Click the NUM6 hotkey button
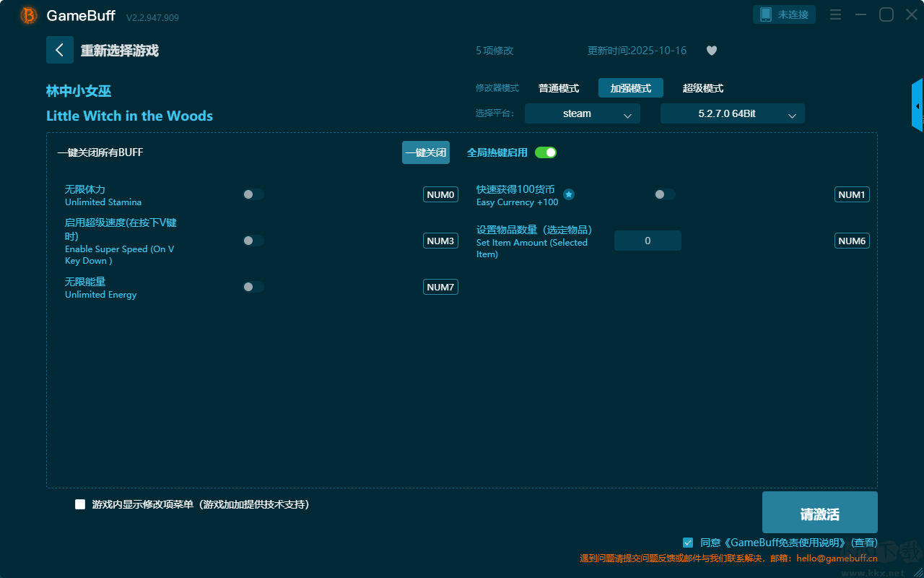The height and width of the screenshot is (578, 924). point(852,241)
